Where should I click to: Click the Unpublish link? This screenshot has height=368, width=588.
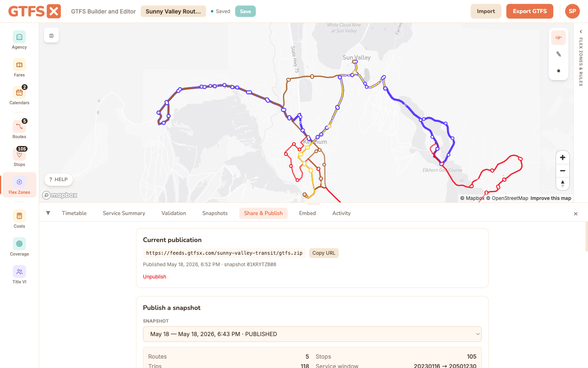(154, 277)
